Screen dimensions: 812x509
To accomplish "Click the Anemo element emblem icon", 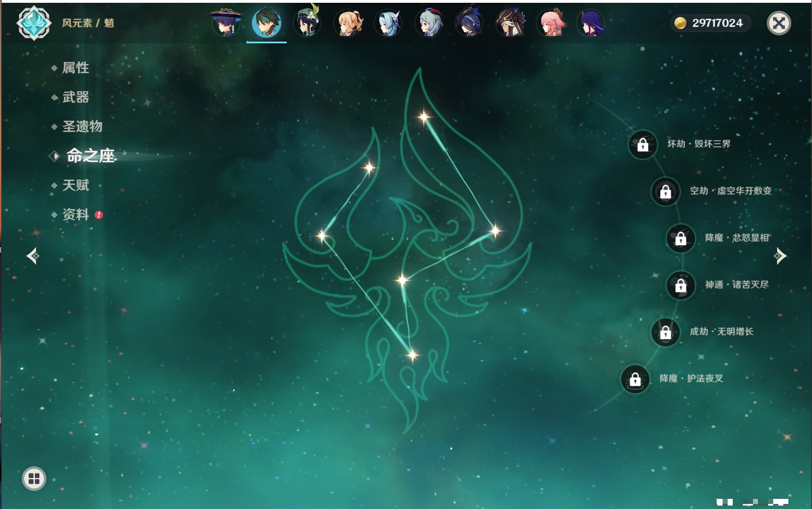I will pyautogui.click(x=34, y=23).
